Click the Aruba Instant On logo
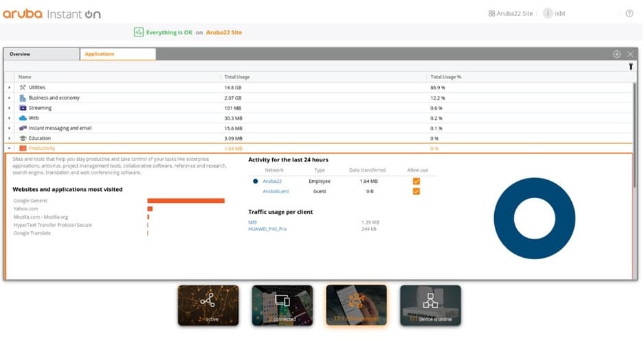Viewport: 644px width, 341px height. (52, 14)
